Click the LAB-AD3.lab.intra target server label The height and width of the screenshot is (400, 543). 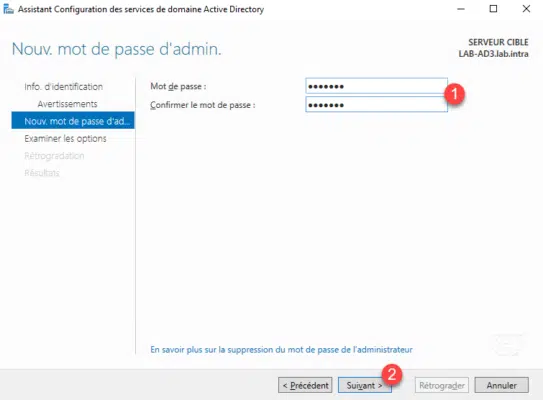493,54
